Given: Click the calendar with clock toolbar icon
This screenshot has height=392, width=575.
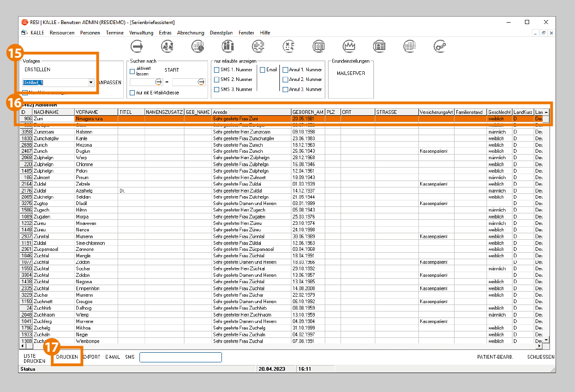Looking at the screenshot, I should [198, 46].
